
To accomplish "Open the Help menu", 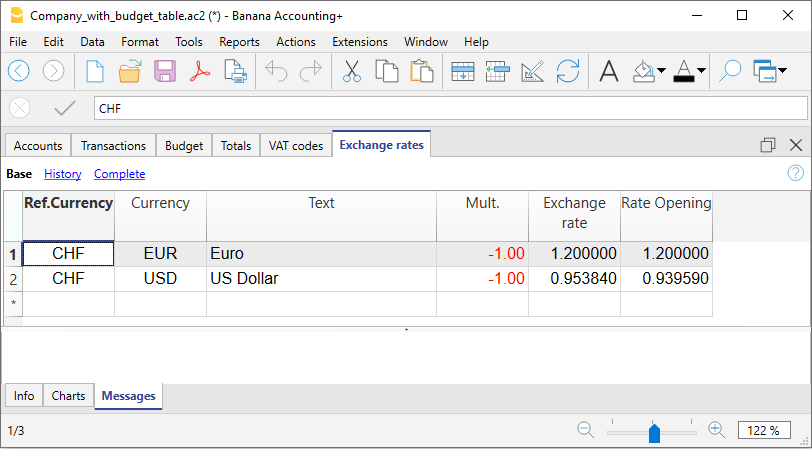I will [476, 42].
